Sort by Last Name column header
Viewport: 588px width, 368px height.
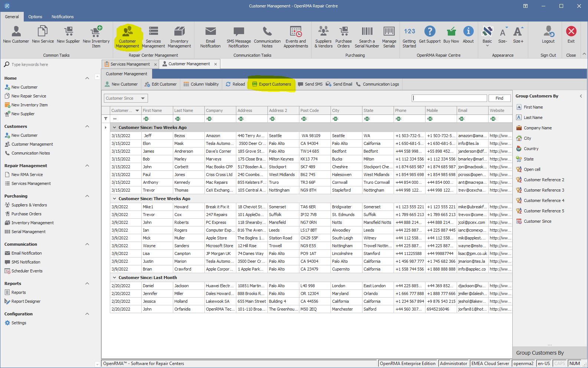(x=188, y=110)
